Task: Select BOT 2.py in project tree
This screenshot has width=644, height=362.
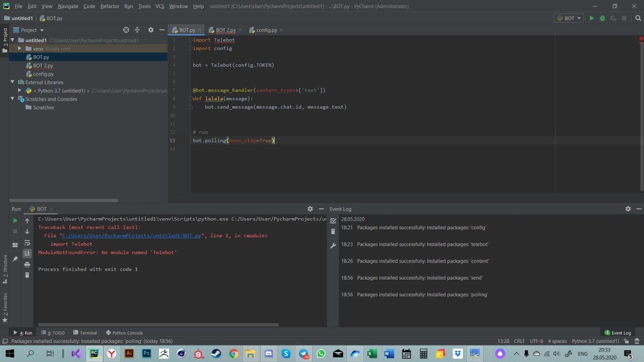Action: click(43, 66)
